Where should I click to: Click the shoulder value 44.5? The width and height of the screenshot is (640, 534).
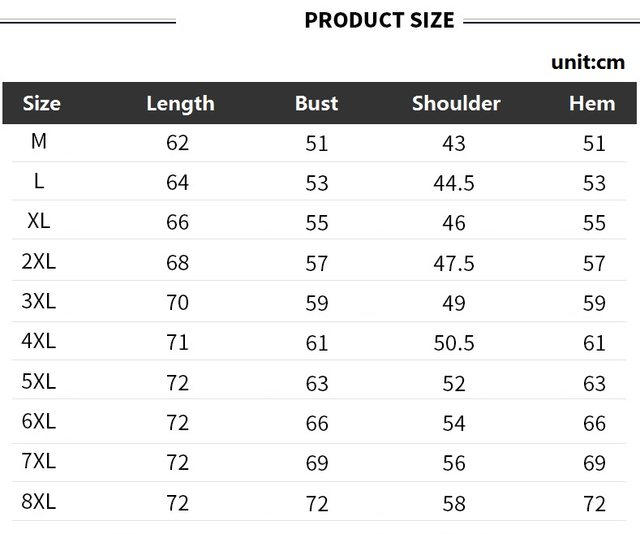pyautogui.click(x=454, y=183)
